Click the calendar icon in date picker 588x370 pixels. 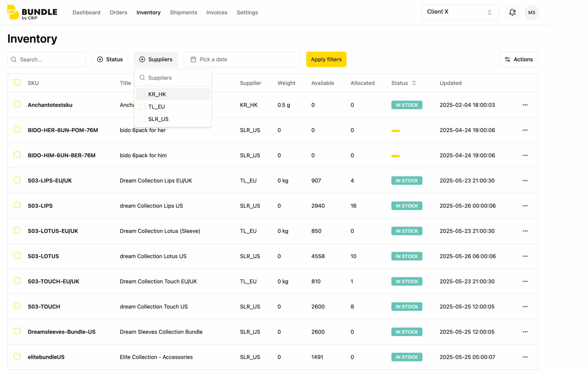[x=193, y=59]
